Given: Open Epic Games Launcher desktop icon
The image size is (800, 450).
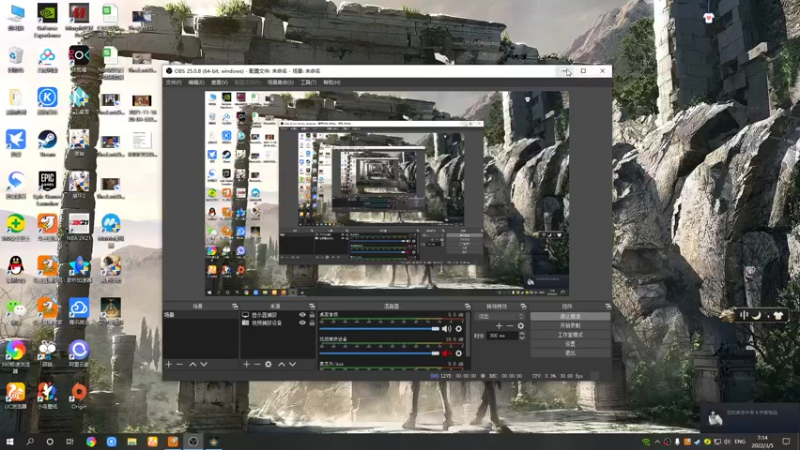Looking at the screenshot, I should (47, 187).
